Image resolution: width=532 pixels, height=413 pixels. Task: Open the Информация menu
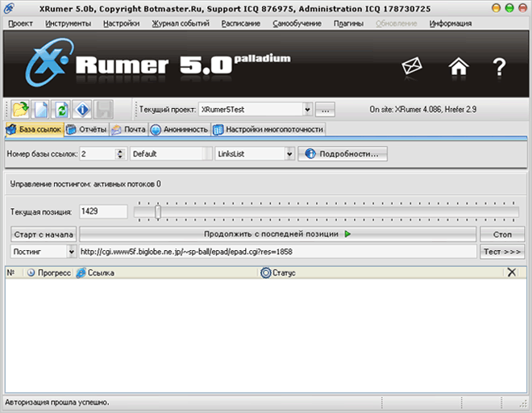click(x=451, y=23)
